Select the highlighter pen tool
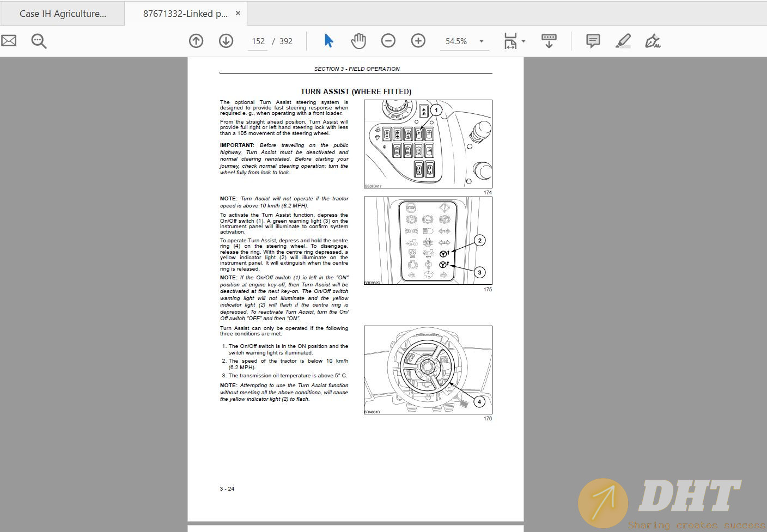The image size is (767, 532). [623, 41]
